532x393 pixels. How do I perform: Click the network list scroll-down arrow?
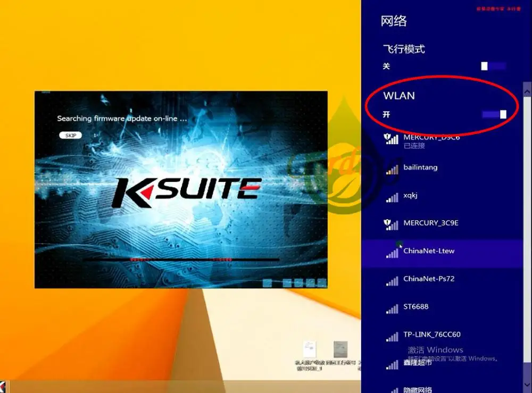click(x=527, y=384)
